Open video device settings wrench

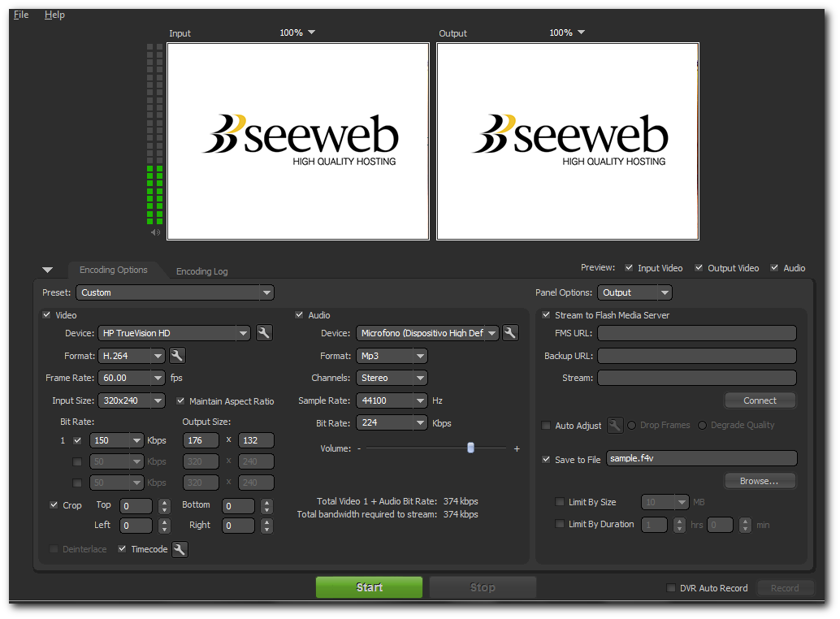click(x=263, y=333)
